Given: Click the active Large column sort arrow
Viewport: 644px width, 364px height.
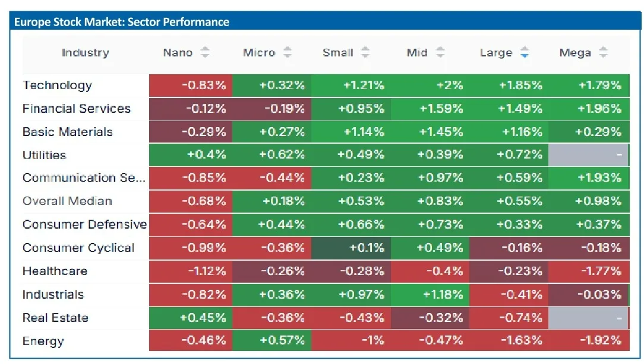Looking at the screenshot, I should [525, 52].
